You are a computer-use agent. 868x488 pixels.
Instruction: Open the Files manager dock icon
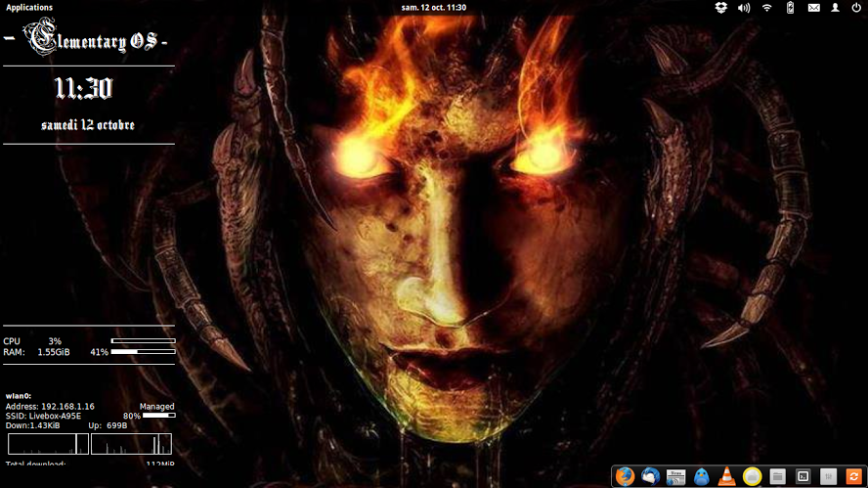778,476
